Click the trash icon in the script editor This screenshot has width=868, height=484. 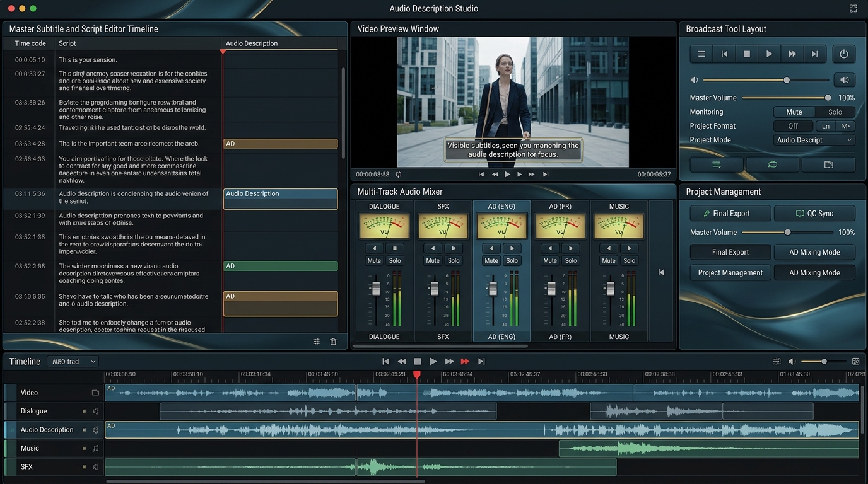333,342
